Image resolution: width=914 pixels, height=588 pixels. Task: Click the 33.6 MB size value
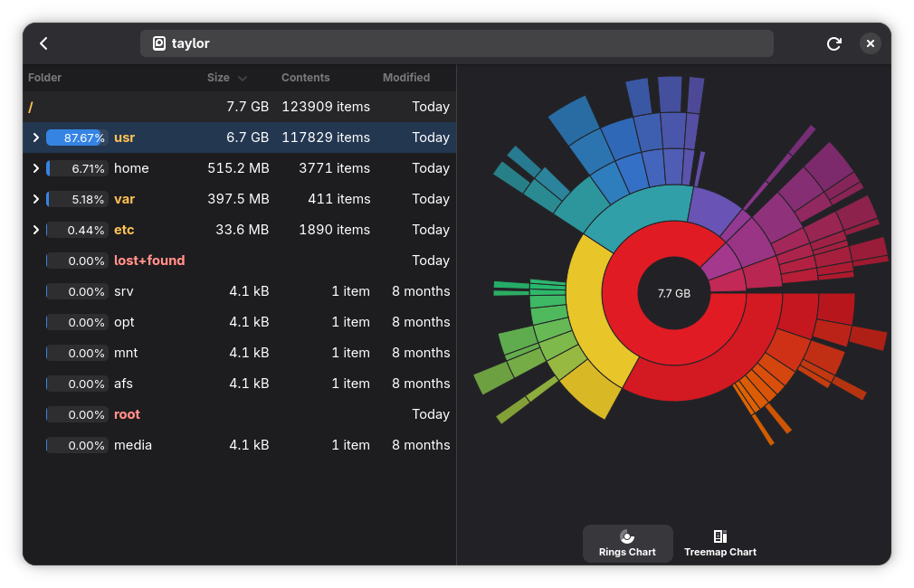(243, 230)
